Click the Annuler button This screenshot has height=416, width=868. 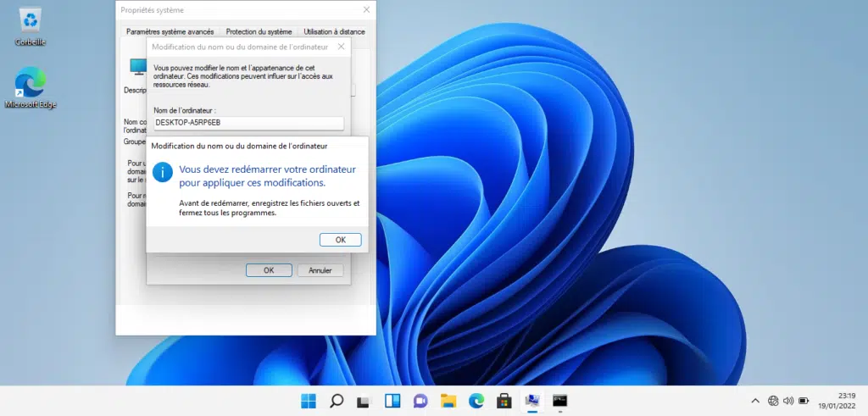[320, 270]
